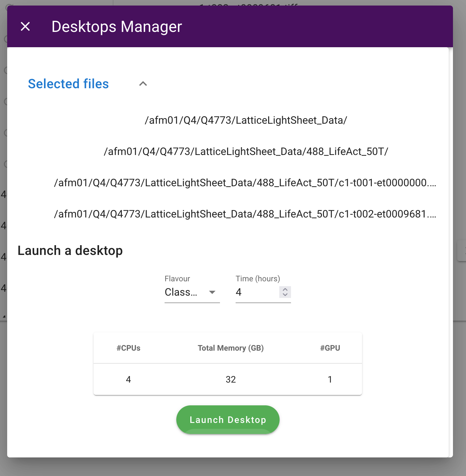Screen dimensions: 466x476
Task: Click the Desktops Manager title bar
Action: (116, 26)
